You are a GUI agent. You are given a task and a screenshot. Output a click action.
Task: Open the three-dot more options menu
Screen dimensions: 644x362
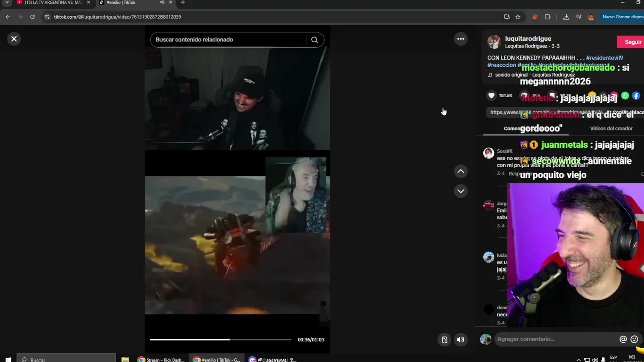461,39
